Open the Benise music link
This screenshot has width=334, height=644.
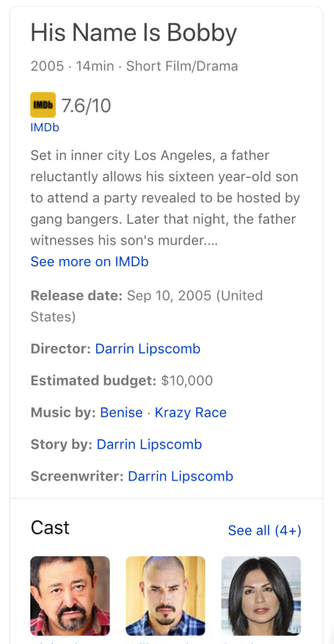point(121,412)
